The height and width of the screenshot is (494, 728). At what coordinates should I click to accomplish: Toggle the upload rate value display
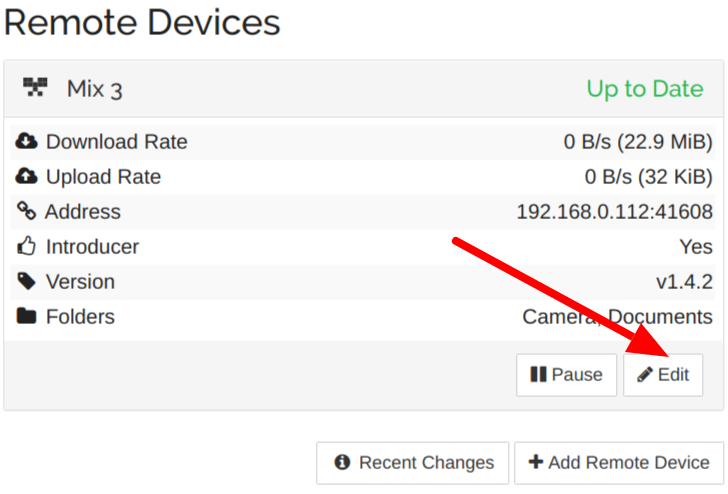[x=648, y=176]
